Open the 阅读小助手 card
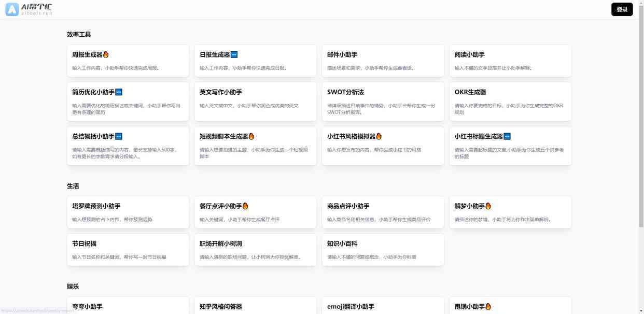The height and width of the screenshot is (314, 644). [x=511, y=61]
